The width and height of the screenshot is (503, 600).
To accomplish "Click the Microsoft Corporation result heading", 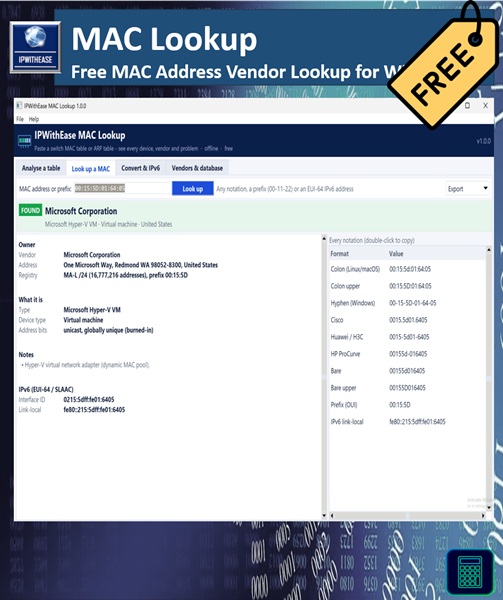I will (x=81, y=211).
